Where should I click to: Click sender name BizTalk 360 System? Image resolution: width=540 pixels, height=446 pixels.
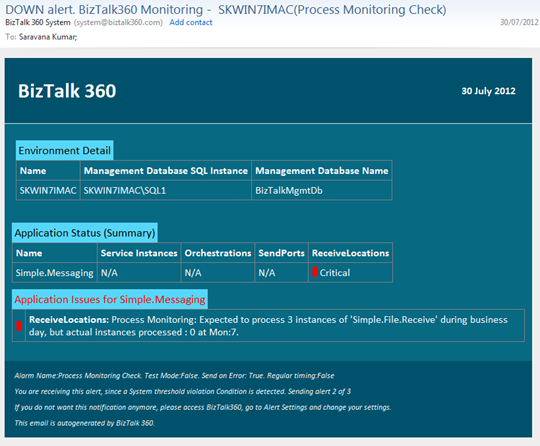38,22
